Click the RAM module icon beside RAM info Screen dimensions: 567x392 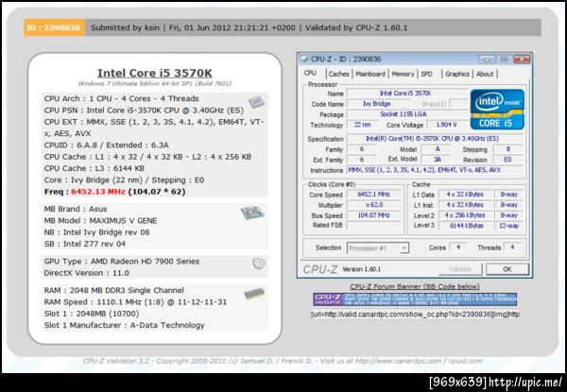(x=254, y=294)
